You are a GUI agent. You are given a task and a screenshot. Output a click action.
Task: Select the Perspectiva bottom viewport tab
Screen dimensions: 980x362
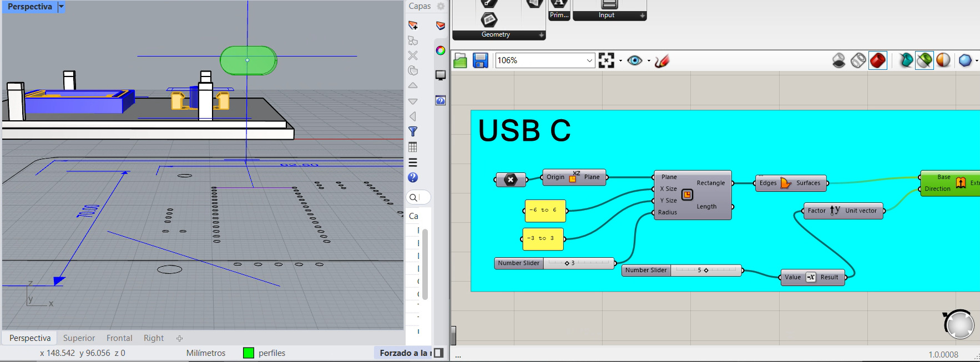pos(30,338)
